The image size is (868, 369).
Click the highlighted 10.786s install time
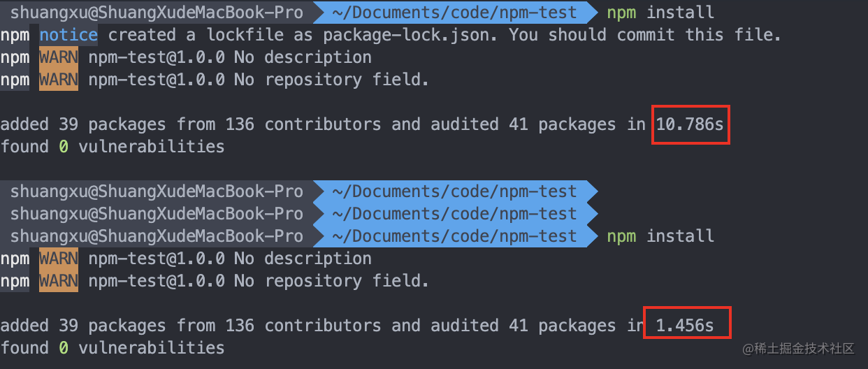coord(690,124)
